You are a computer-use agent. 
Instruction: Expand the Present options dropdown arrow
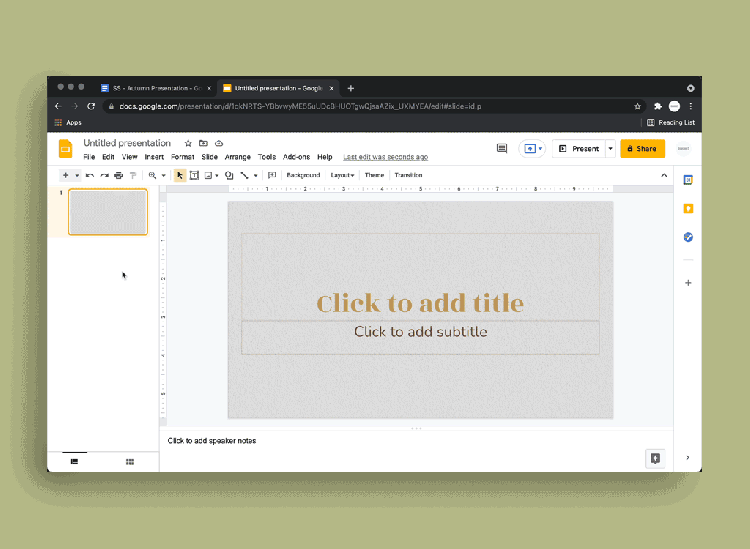click(610, 149)
